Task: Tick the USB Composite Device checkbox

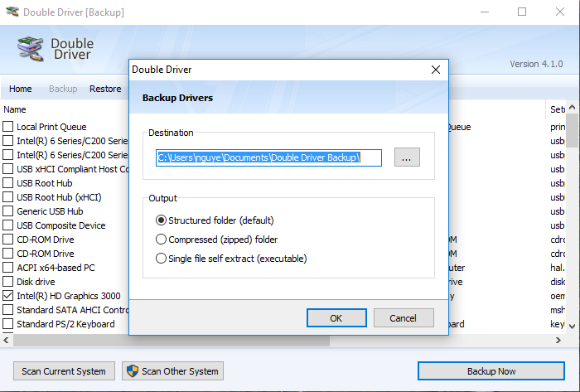Action: pos(7,225)
